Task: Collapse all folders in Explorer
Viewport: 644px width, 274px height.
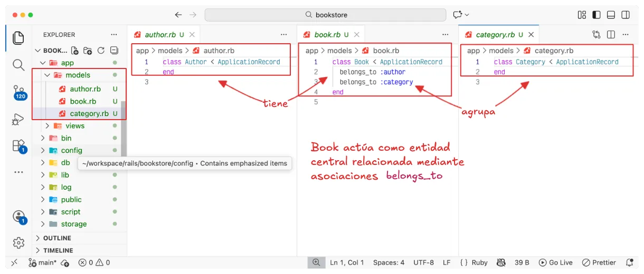Action: coord(114,51)
